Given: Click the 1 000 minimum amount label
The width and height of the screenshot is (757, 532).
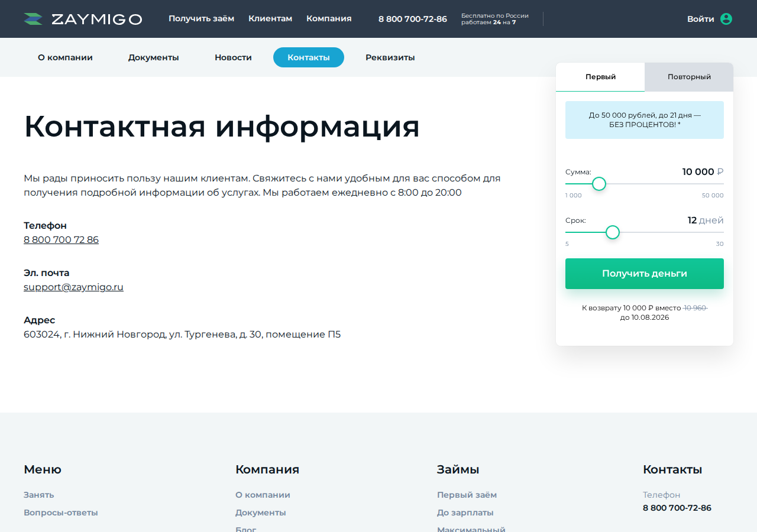Looking at the screenshot, I should pyautogui.click(x=574, y=196).
